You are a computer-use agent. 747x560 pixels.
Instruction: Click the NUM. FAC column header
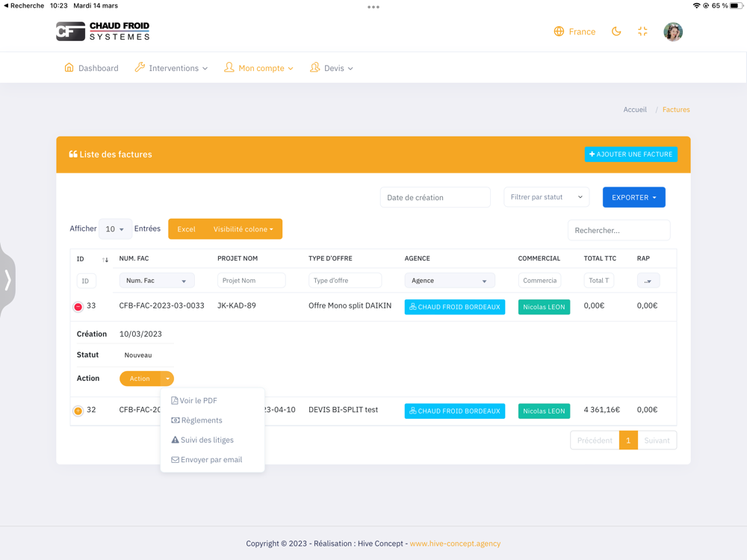tap(134, 258)
